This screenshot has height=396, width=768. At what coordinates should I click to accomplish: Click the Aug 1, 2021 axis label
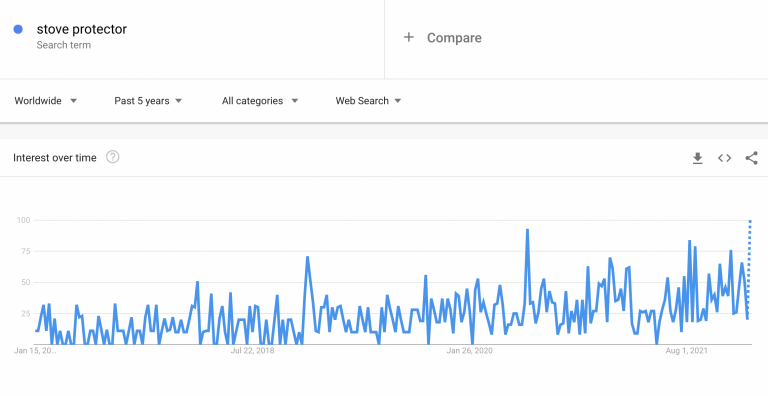click(686, 351)
